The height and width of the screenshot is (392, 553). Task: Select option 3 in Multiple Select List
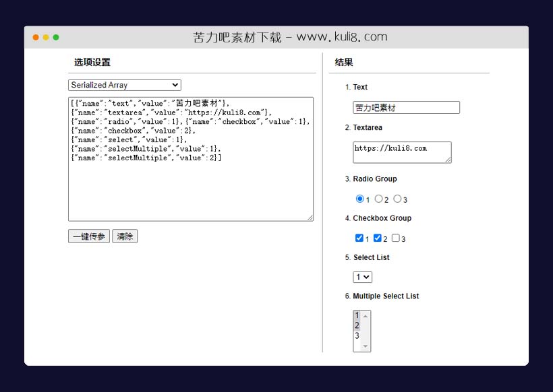357,336
